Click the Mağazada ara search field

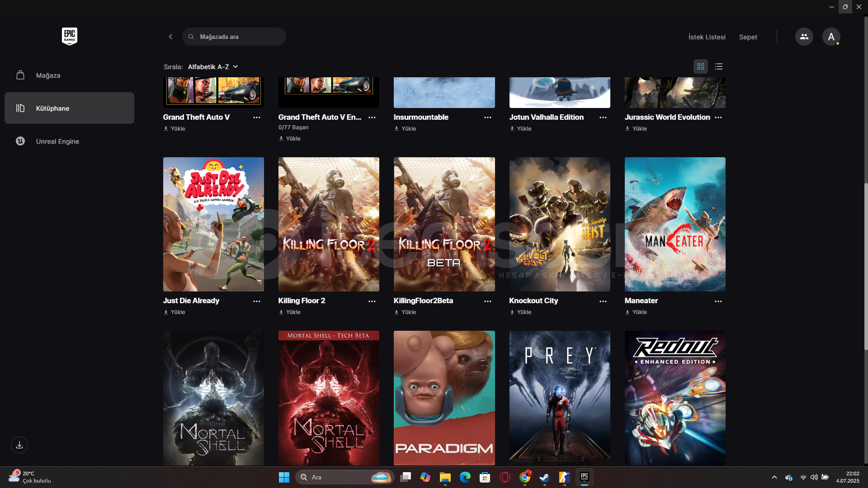tap(234, 37)
